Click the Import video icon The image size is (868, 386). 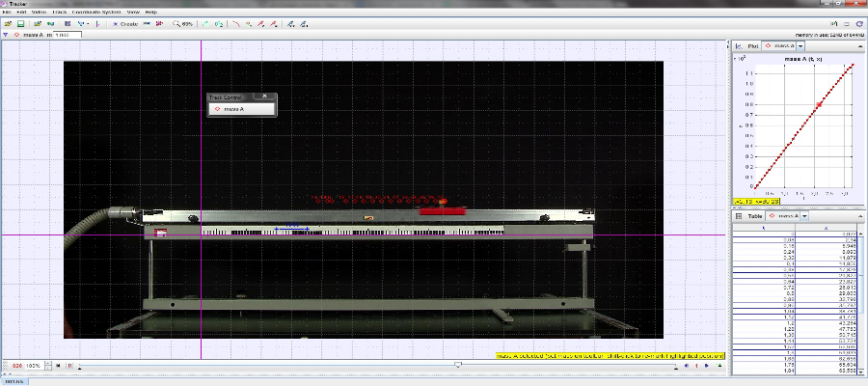[x=38, y=24]
